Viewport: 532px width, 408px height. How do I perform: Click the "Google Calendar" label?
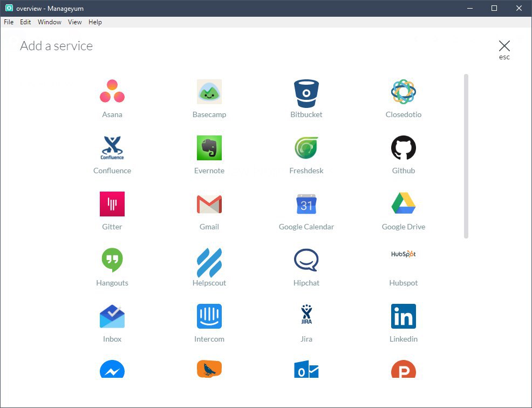[306, 227]
